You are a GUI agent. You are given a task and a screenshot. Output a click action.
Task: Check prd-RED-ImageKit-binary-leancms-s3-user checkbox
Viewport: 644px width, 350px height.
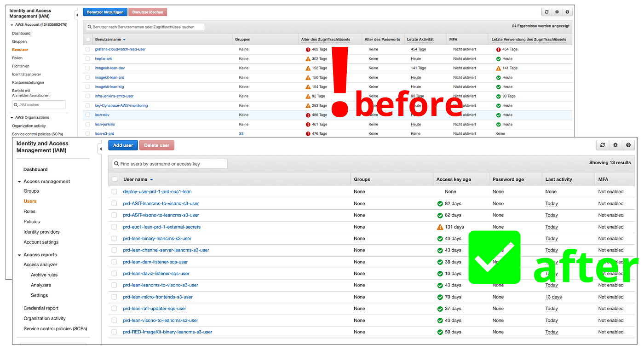[114, 332]
